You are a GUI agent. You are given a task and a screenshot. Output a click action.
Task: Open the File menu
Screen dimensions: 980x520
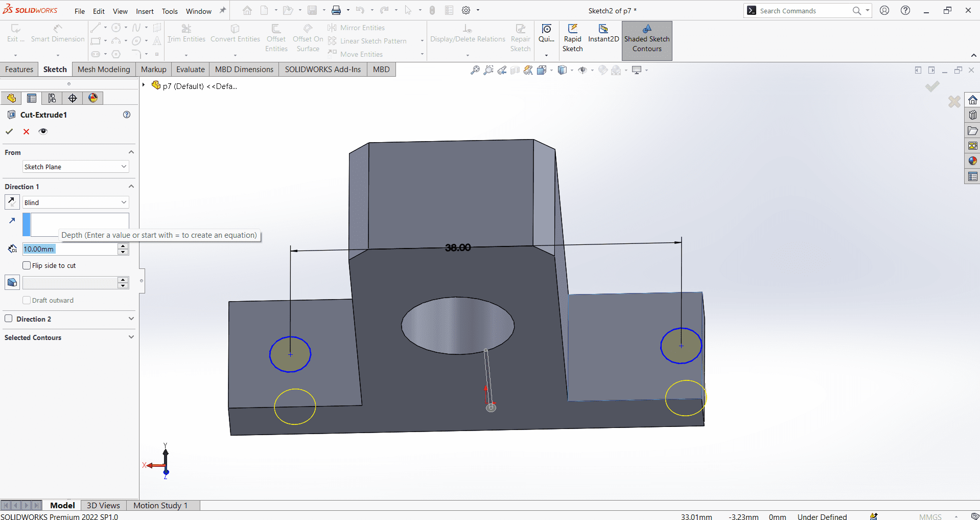(80, 11)
